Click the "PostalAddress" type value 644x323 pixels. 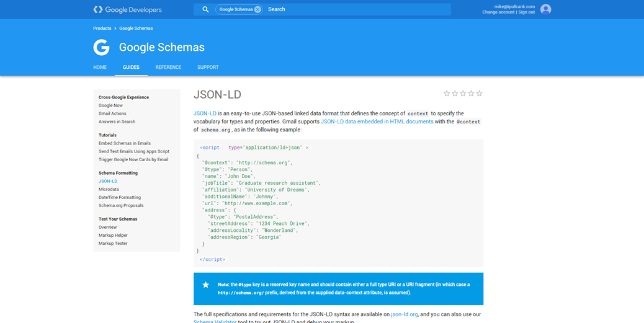[x=255, y=217]
